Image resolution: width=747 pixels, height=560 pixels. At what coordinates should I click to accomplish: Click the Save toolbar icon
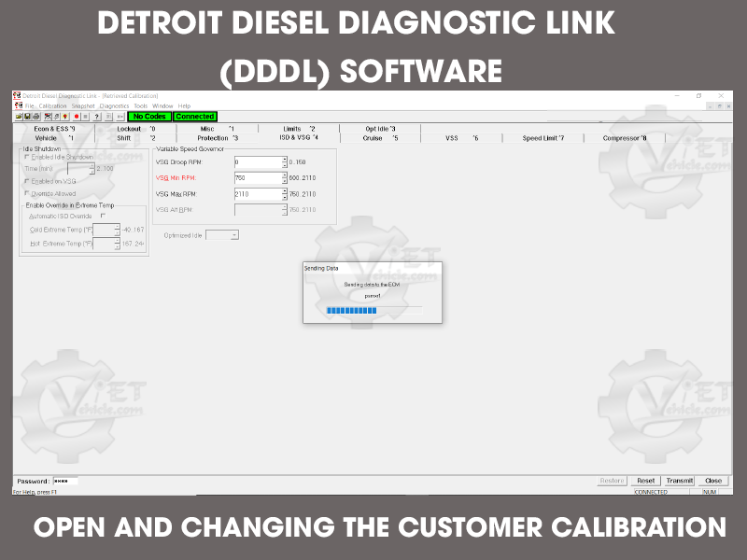(x=26, y=117)
